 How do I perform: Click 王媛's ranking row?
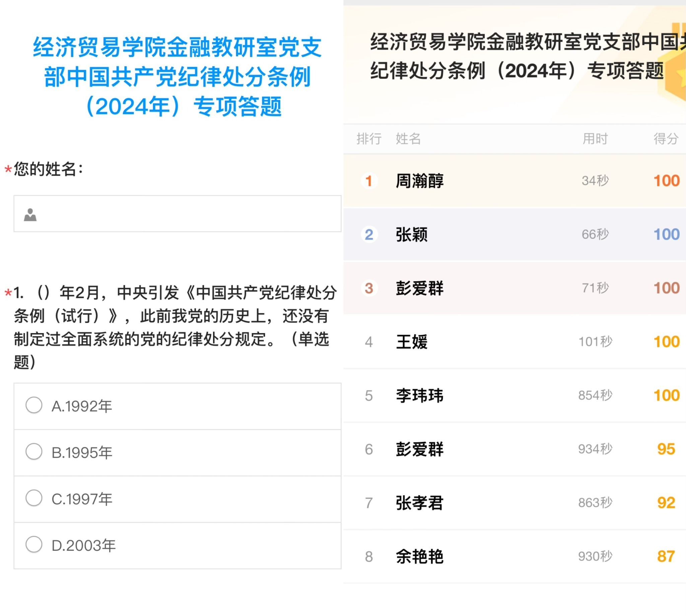[x=412, y=342]
